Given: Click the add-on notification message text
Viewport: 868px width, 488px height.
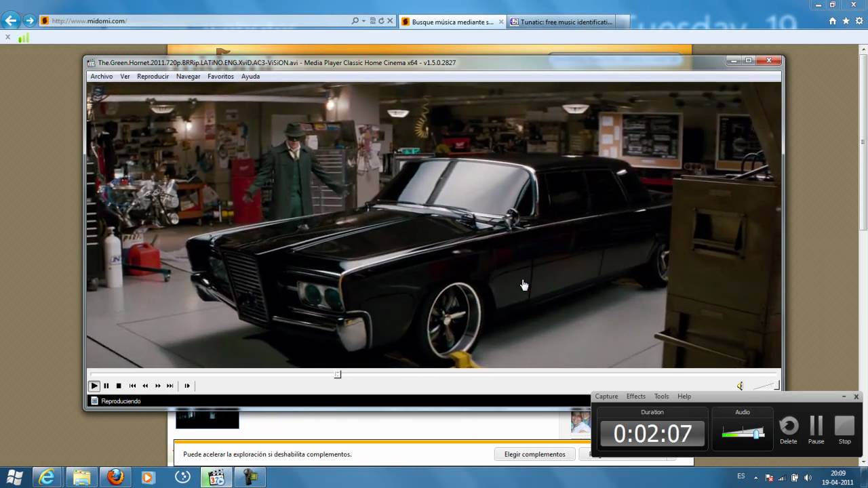Looking at the screenshot, I should pos(267,454).
